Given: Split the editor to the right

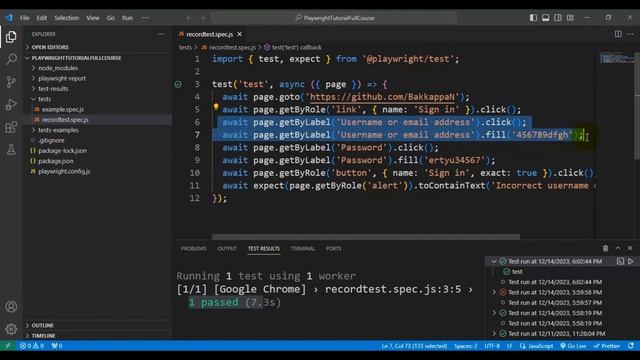Looking at the screenshot, I should point(618,34).
